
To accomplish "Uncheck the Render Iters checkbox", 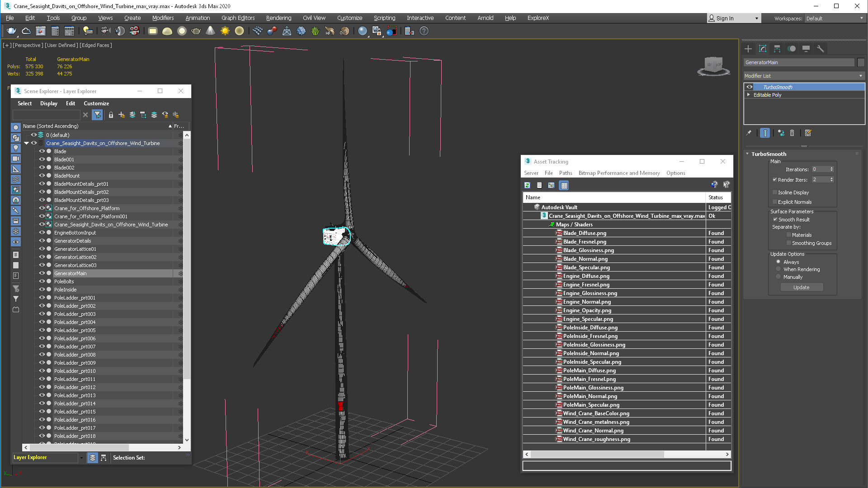I will (775, 180).
